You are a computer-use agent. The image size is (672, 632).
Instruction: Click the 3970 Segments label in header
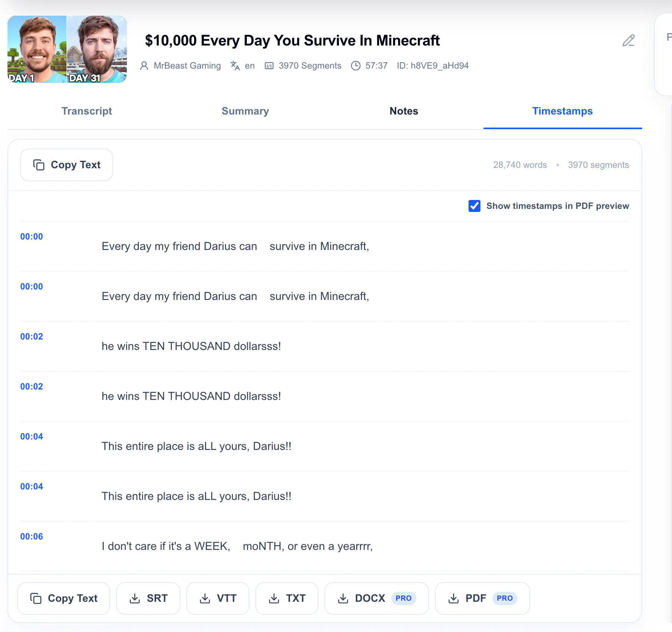coord(310,66)
